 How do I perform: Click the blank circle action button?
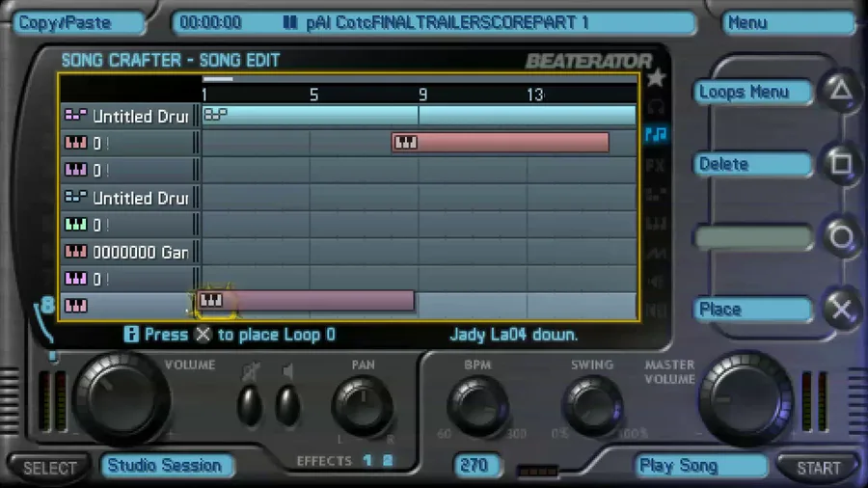point(753,237)
